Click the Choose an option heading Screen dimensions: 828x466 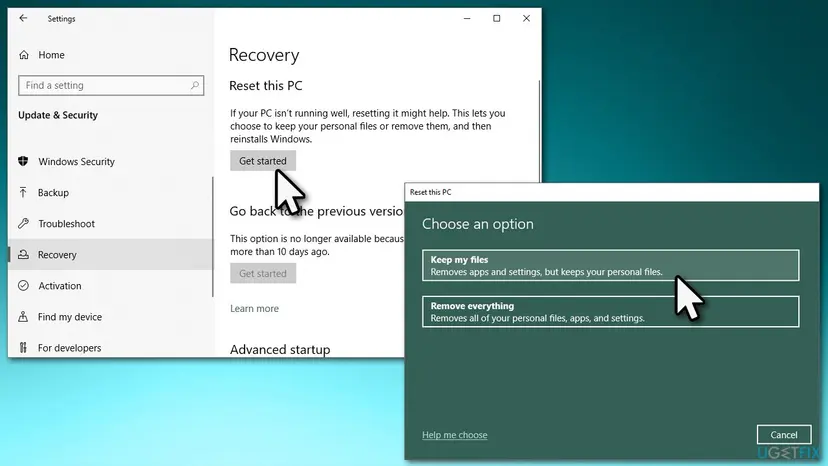(477, 224)
